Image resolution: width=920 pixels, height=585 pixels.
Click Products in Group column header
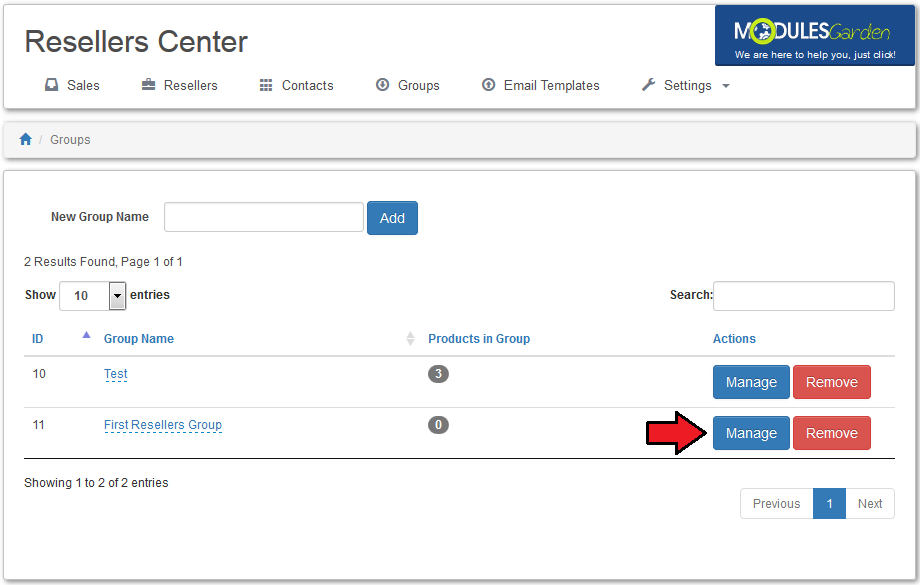[x=479, y=339]
